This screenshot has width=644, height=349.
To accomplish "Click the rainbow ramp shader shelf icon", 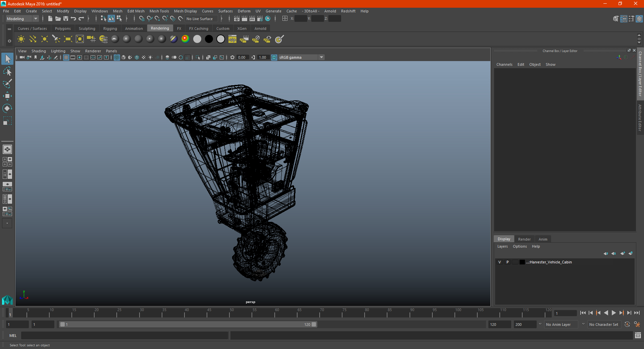I will click(x=185, y=39).
